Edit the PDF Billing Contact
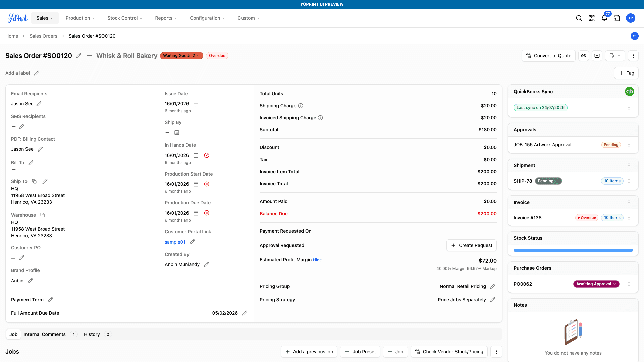Image resolution: width=644 pixels, height=362 pixels. point(40,149)
